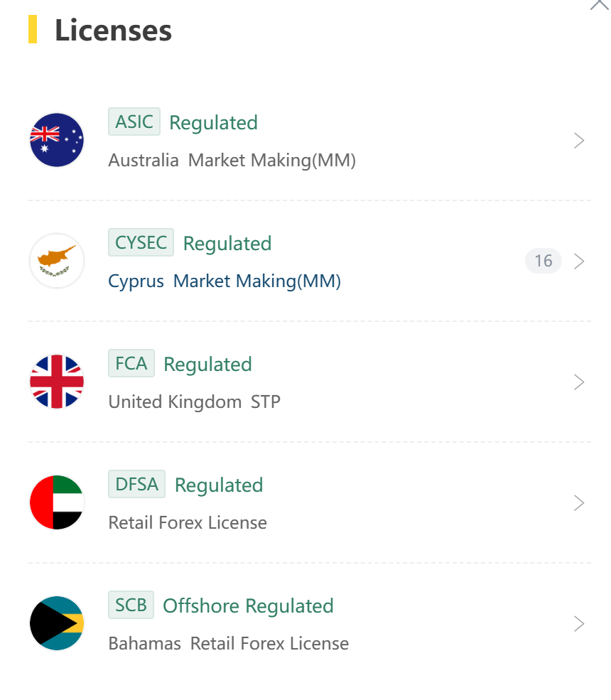
Task: Select the ASIC regulator badge
Action: tap(134, 122)
